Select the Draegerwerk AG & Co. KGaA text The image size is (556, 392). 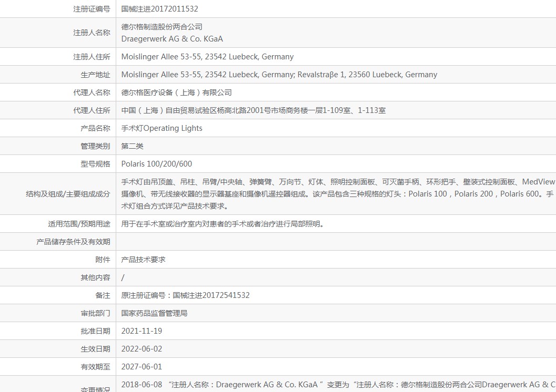[172, 39]
